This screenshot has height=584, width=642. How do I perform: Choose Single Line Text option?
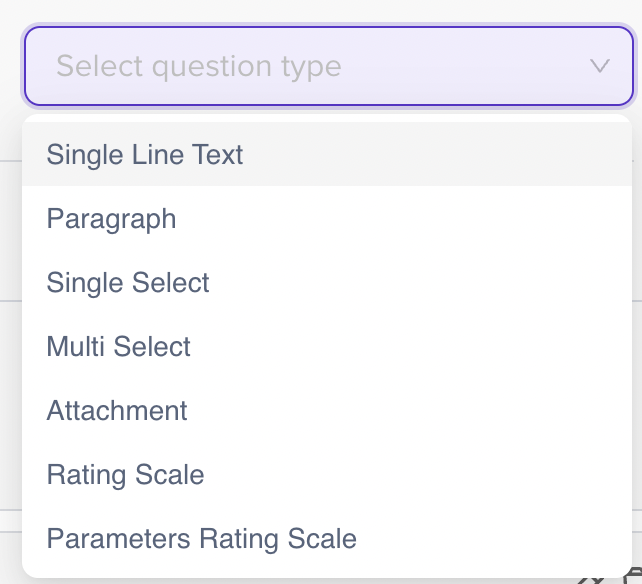click(145, 155)
